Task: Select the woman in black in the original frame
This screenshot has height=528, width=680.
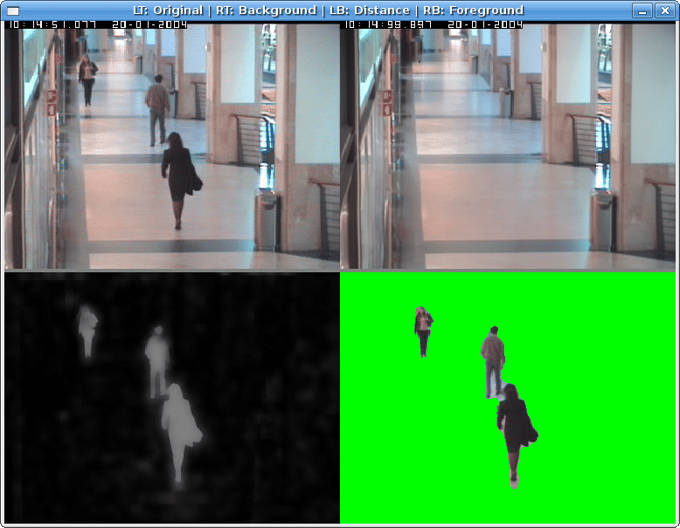Action: point(180,175)
